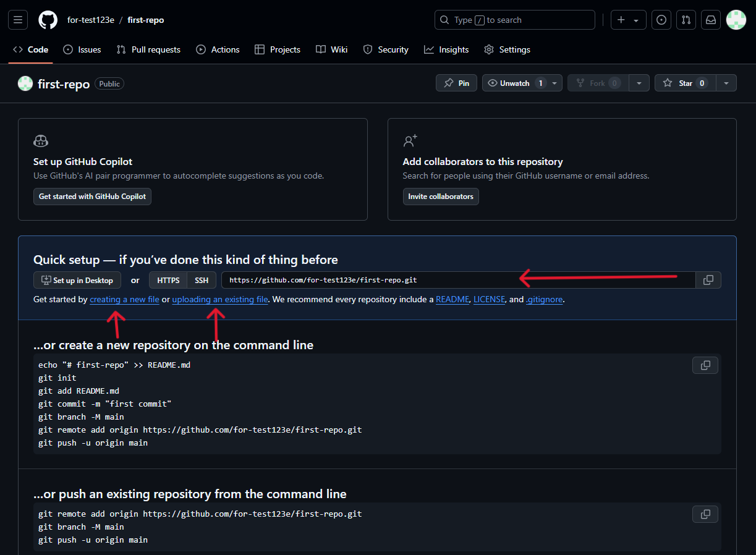The height and width of the screenshot is (555, 756).
Task: Click the global search field
Action: pos(514,19)
